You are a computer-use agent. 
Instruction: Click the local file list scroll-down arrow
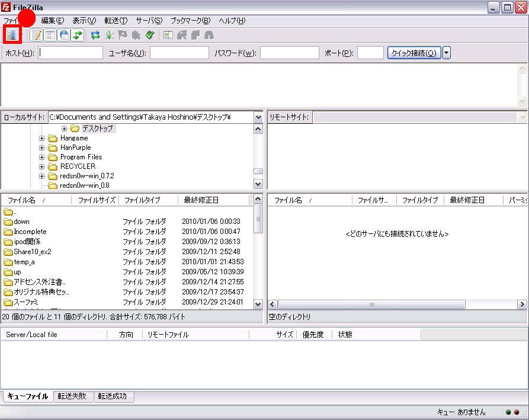coord(258,304)
